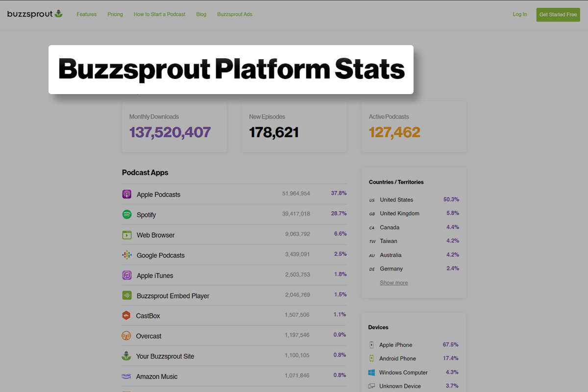Click the Amazon Music icon
The image size is (588, 392).
(x=126, y=376)
